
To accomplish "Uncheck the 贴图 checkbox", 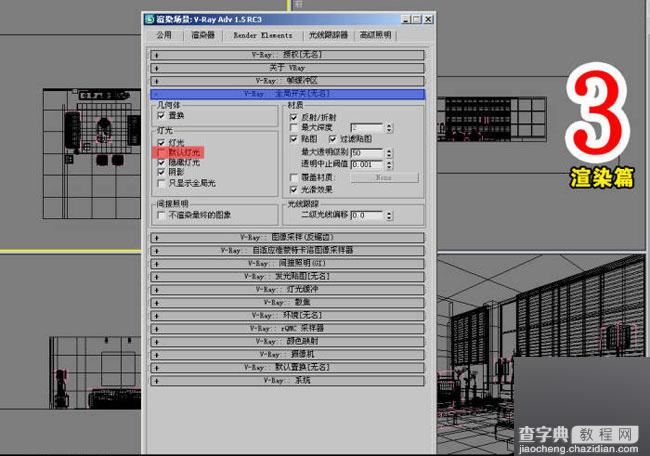I will click(293, 138).
